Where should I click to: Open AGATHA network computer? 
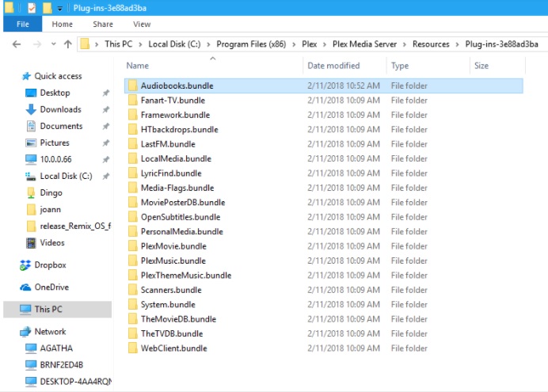click(56, 348)
